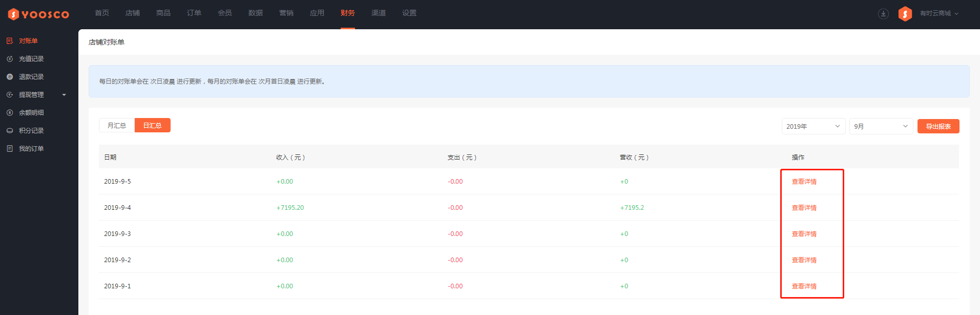Expand the 提现管理 submenu arrow

point(64,95)
